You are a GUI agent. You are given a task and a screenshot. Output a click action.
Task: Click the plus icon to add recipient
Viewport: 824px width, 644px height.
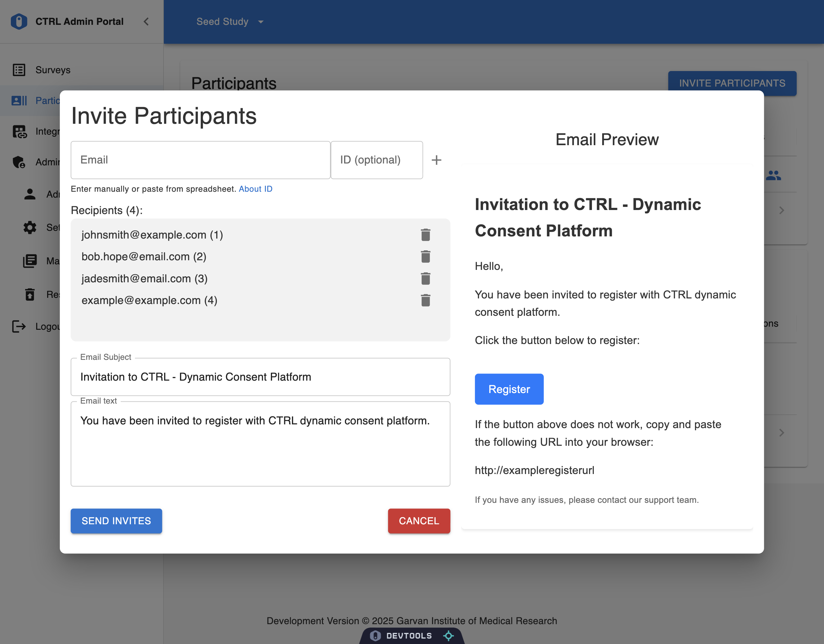tap(436, 160)
